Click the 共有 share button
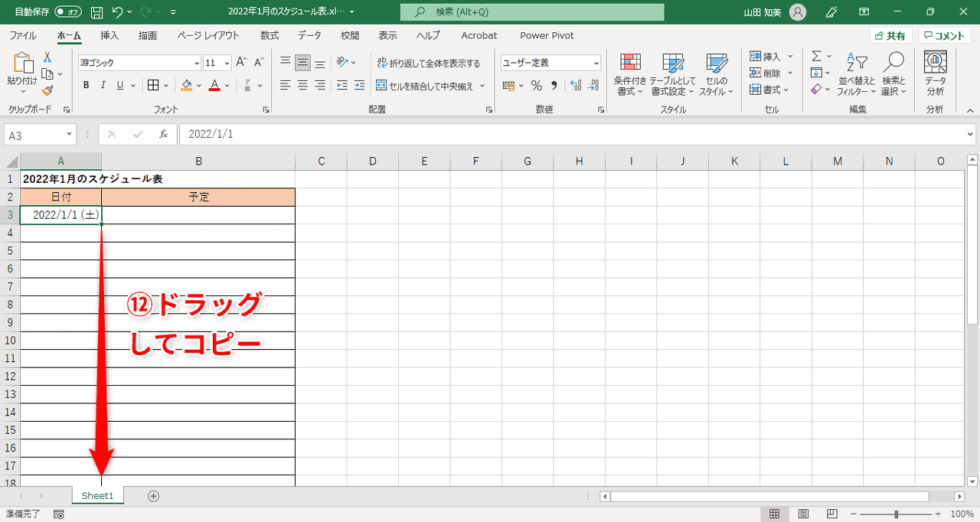Viewport: 980px width, 522px height. coord(890,36)
